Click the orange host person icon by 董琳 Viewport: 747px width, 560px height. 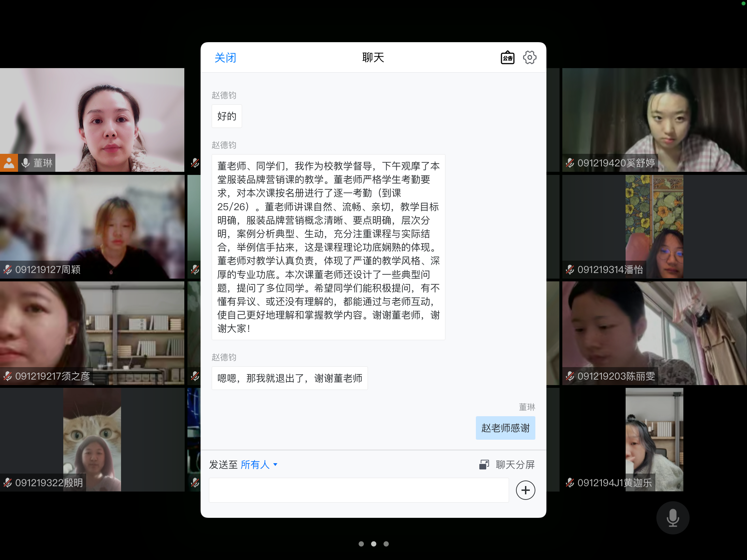coord(9,163)
